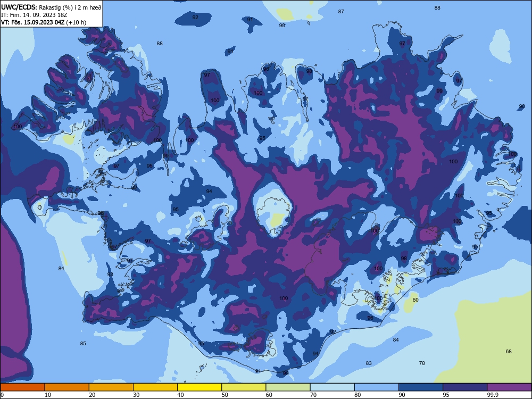The height and width of the screenshot is (399, 532).
Task: Click the '10' tick label on the legend scale
Action: click(x=48, y=395)
